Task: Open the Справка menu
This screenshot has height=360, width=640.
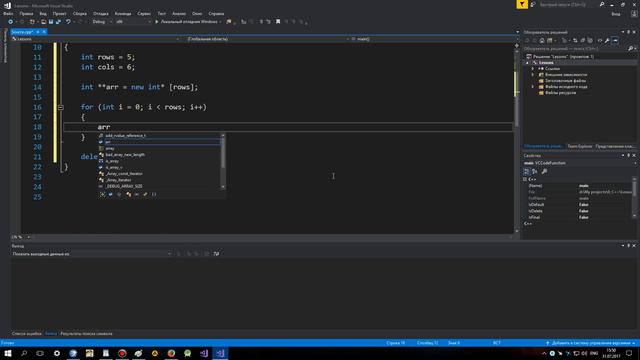Action: click(x=216, y=13)
